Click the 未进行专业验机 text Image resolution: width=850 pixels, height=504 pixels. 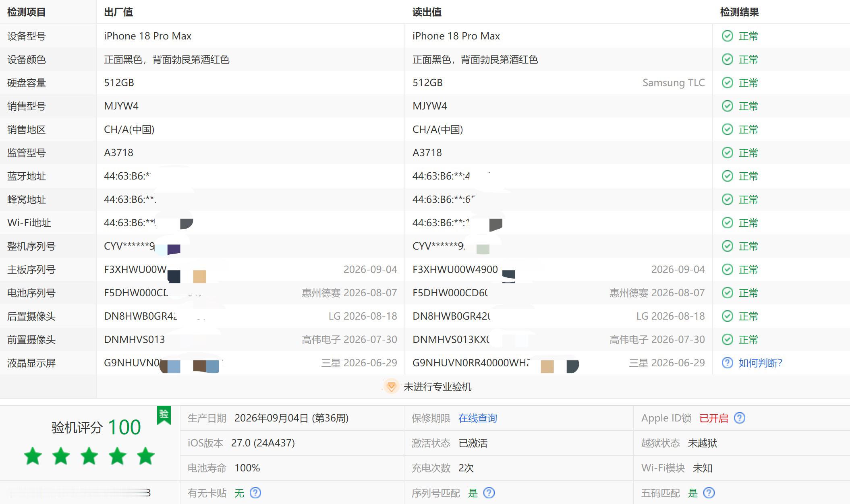[x=437, y=387]
